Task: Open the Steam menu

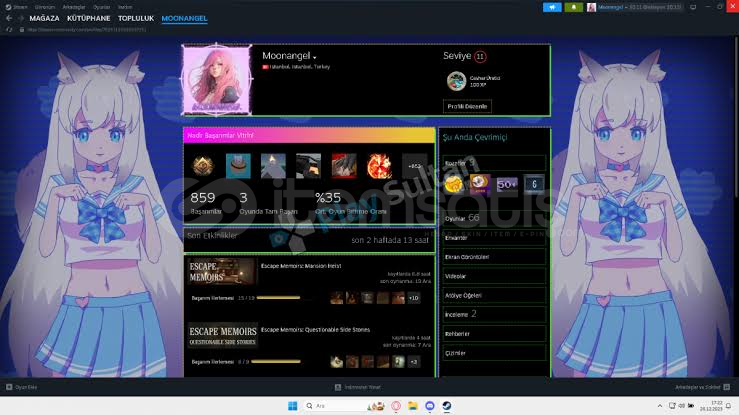Action: tap(16, 7)
